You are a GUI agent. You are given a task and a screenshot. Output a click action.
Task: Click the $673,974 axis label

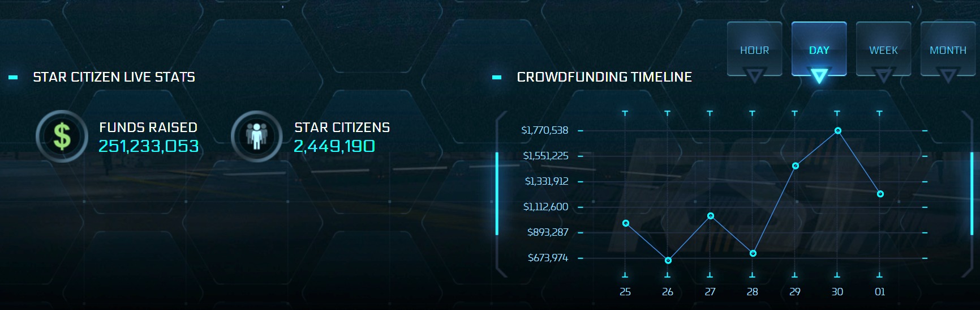point(548,258)
